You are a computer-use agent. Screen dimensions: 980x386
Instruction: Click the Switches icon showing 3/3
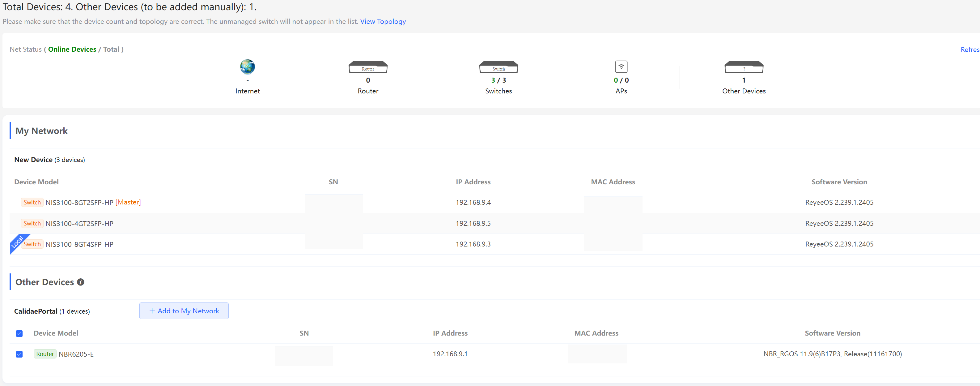point(498,67)
